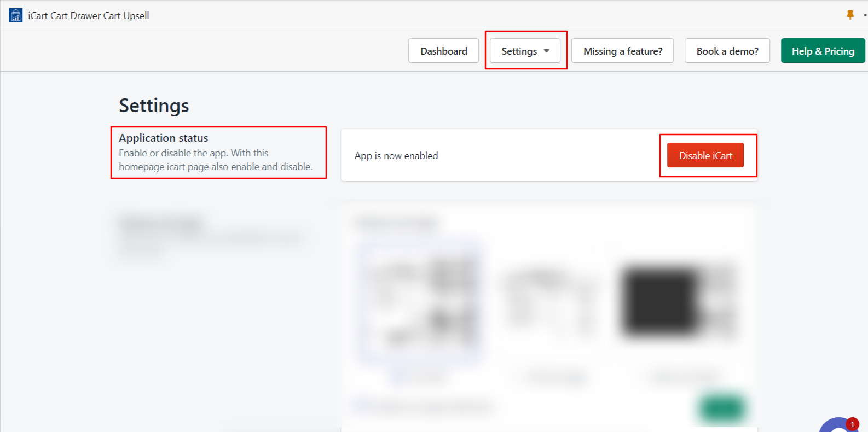
Task: Click the blurred green button
Action: pyautogui.click(x=722, y=408)
